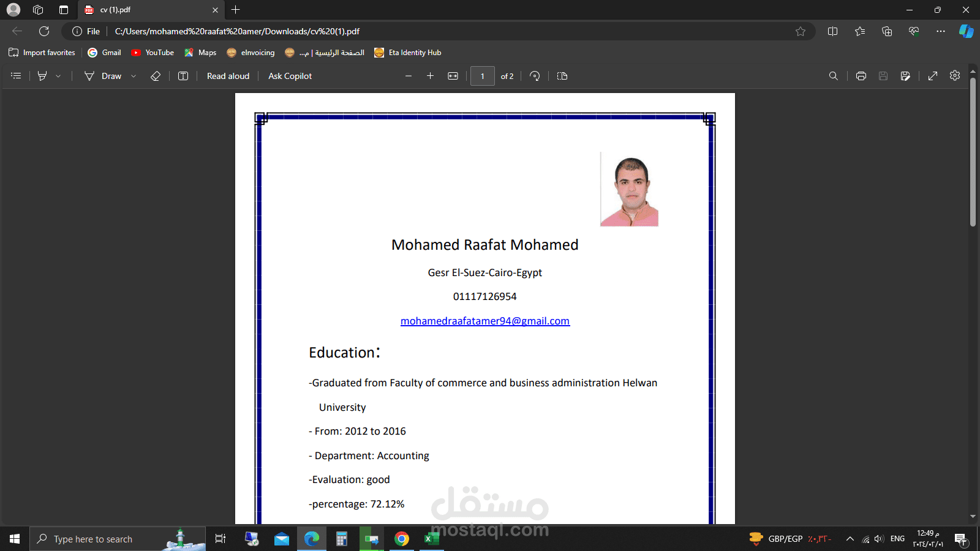Open Excel from the taskbar
Viewport: 980px width, 551px height.
(x=432, y=539)
